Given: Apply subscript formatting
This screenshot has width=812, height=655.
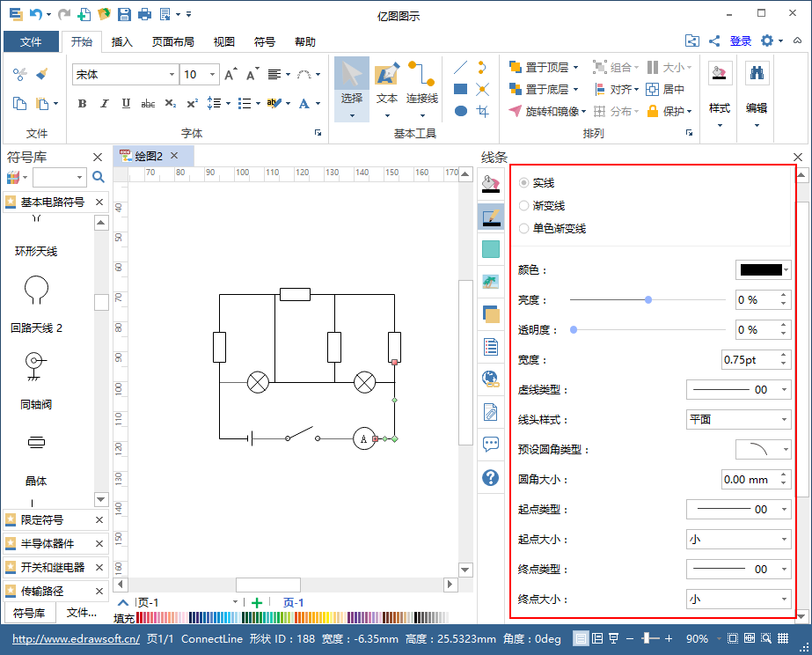Looking at the screenshot, I should tap(171, 104).
